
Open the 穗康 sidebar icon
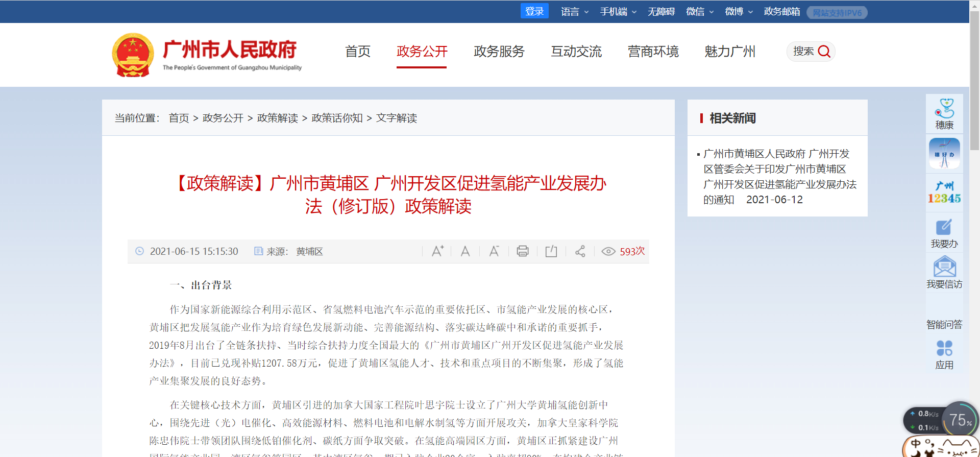[944, 114]
